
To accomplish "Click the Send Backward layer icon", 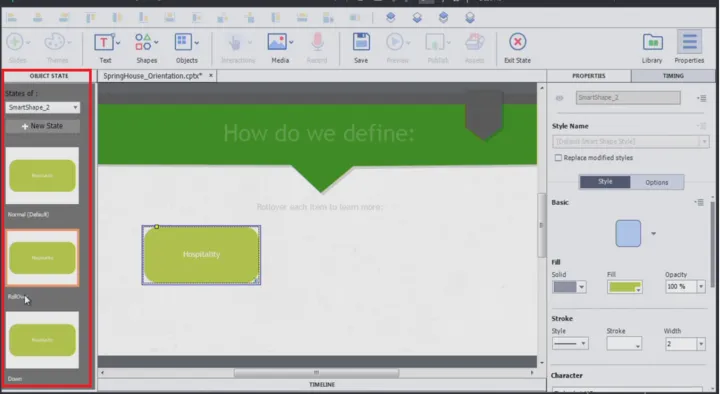I will pos(417,17).
